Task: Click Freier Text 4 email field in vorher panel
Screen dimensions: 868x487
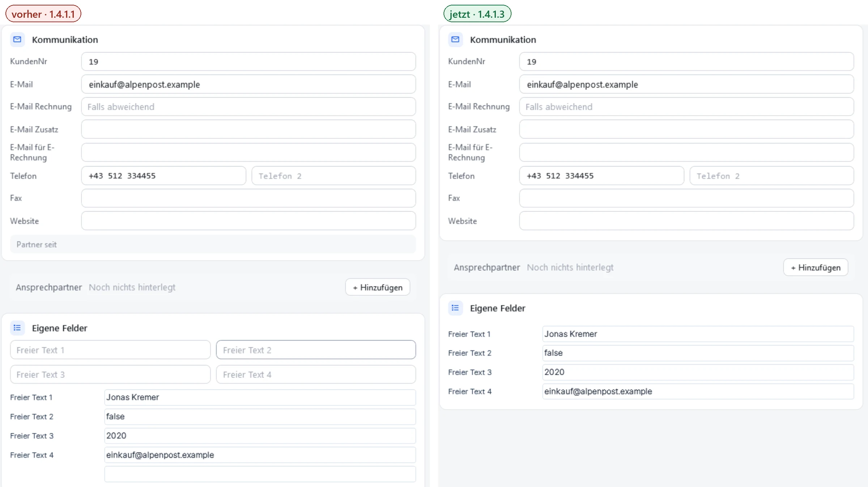Action: coord(260,455)
